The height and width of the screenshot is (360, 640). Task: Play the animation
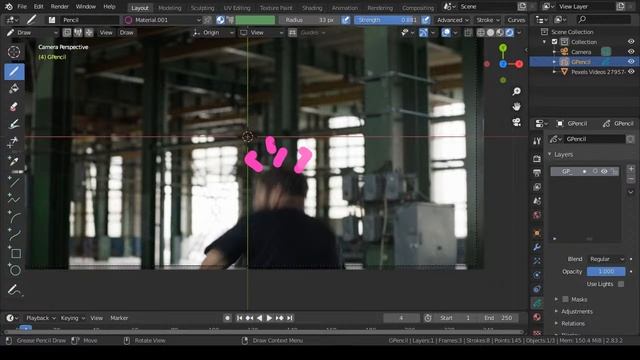[269, 318]
